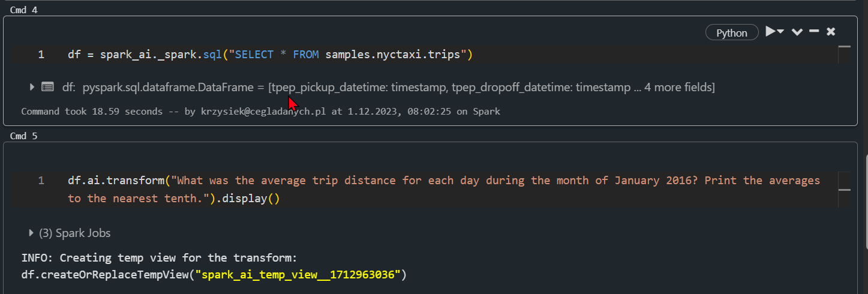Click line number 1 in Cmd 5
This screenshot has height=294, width=868.
pyautogui.click(x=41, y=181)
